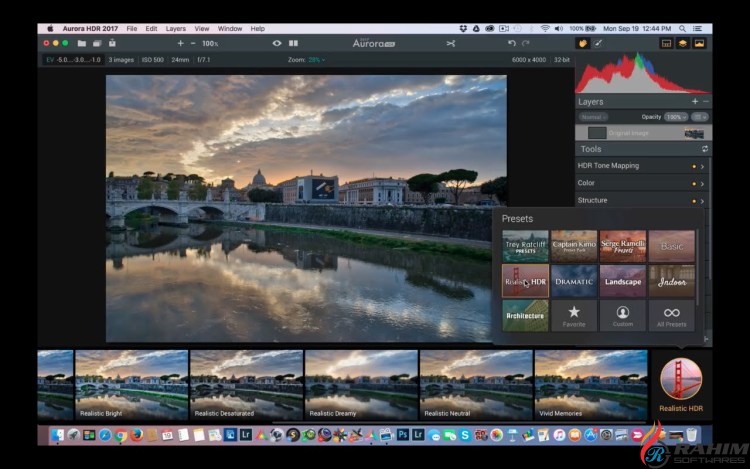This screenshot has height=469, width=750.
Task: Select the Dramatic preset category
Action: coord(574,281)
